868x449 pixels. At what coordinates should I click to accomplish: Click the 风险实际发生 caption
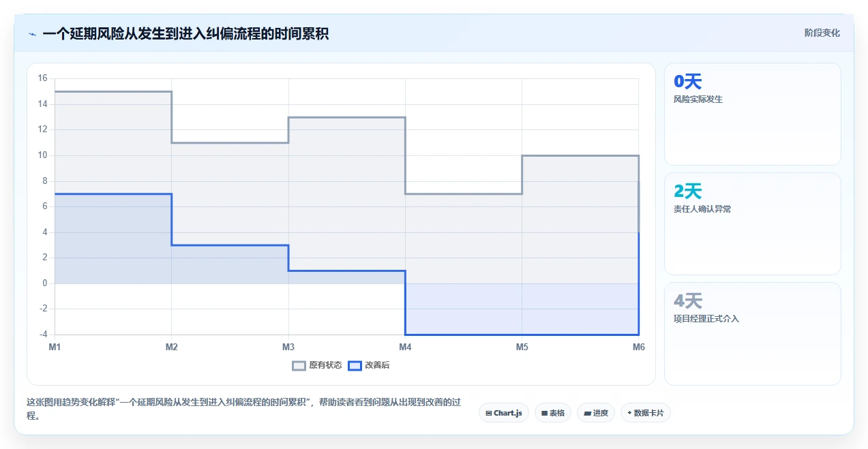(698, 99)
